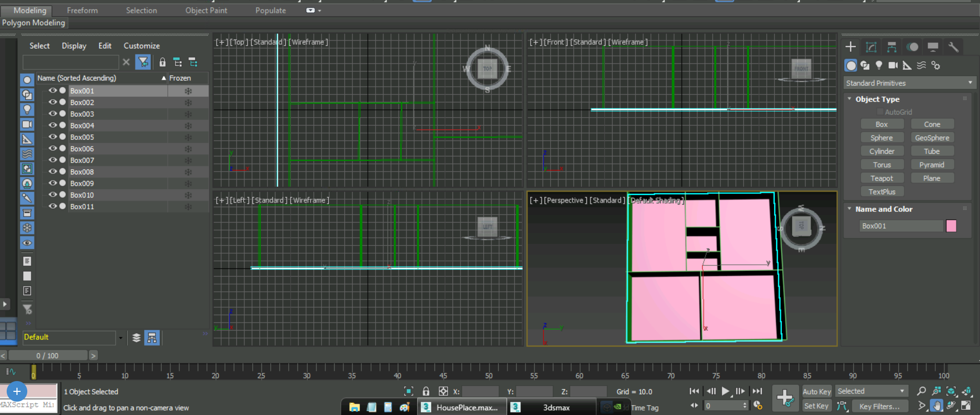Toggle visibility eye for Box005
980x415 pixels.
point(52,137)
